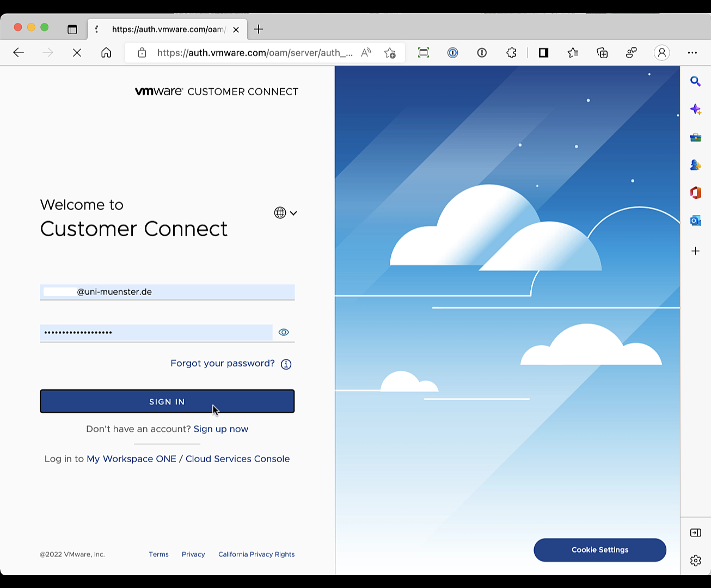Click the Favorites star list icon
This screenshot has width=711, height=588.
572,53
